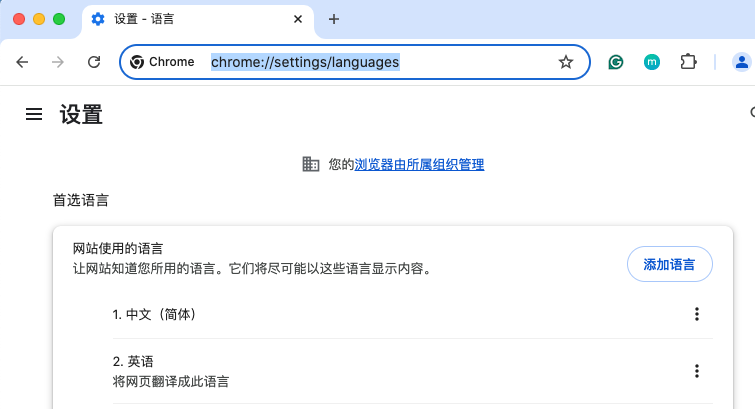The width and height of the screenshot is (755, 409).
Task: Click the 将网页翻译成此语言 subtitle
Action: (x=171, y=382)
